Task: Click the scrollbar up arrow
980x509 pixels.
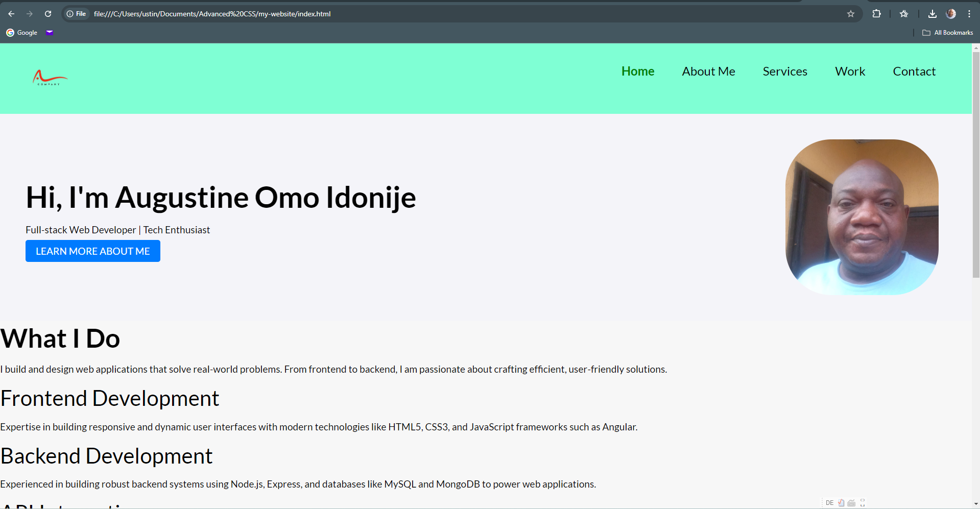Action: point(976,47)
